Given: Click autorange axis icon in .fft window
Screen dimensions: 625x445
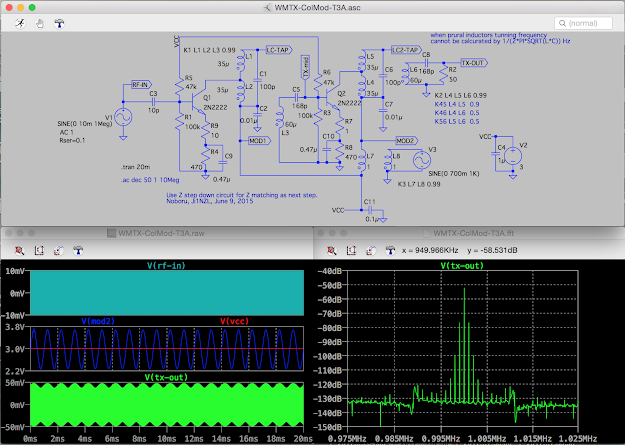Looking at the screenshot, I should [x=351, y=250].
